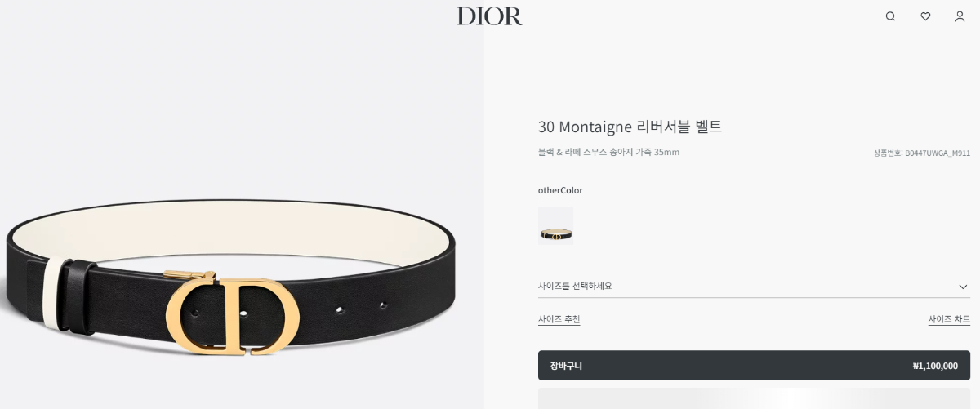Viewport: 980px width, 409px height.
Task: Click the 30 Montaigne 리버서블 벨트 title
Action: [630, 127]
